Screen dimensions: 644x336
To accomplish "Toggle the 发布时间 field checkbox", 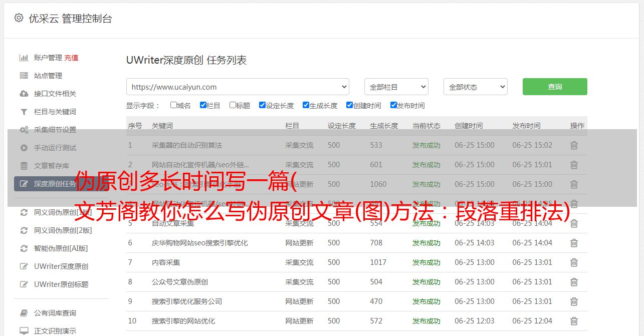I will (x=393, y=105).
